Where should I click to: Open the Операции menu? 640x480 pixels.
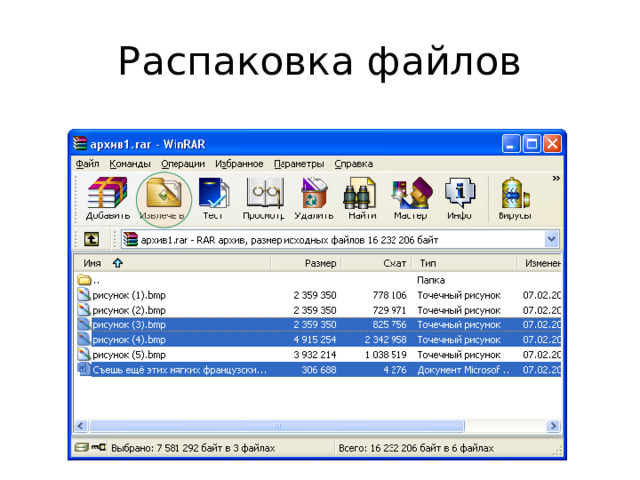click(183, 164)
